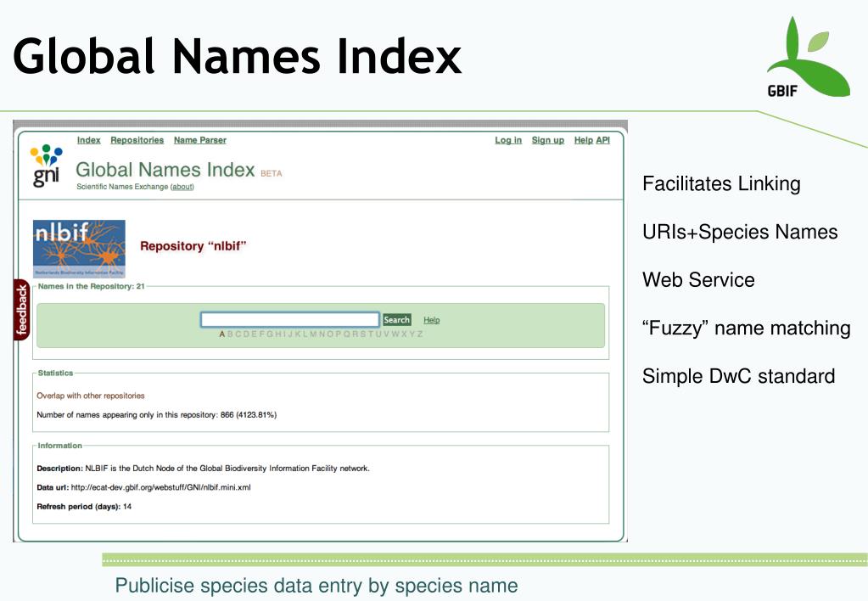The height and width of the screenshot is (601, 868).
Task: Click Overlap with other repositories text
Action: [x=91, y=396]
